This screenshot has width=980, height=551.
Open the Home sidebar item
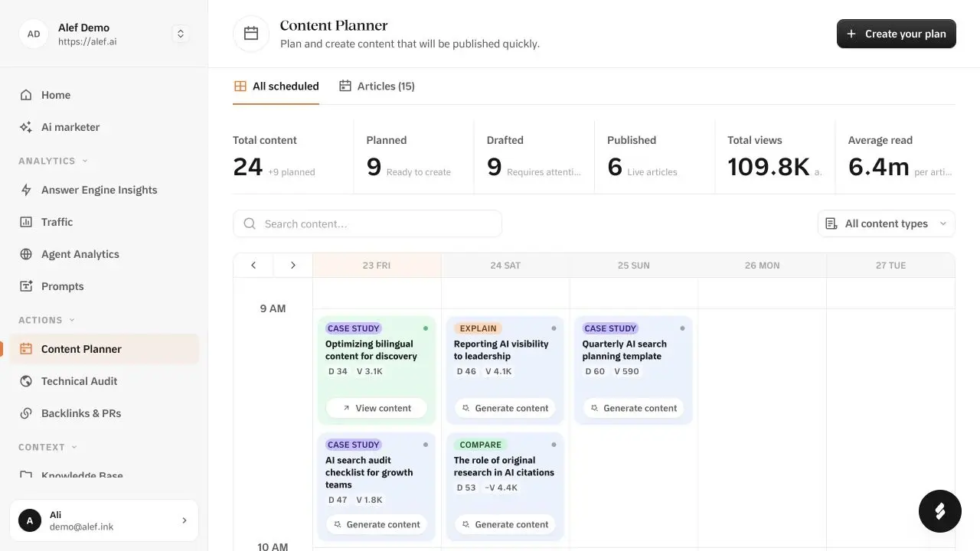click(104, 95)
